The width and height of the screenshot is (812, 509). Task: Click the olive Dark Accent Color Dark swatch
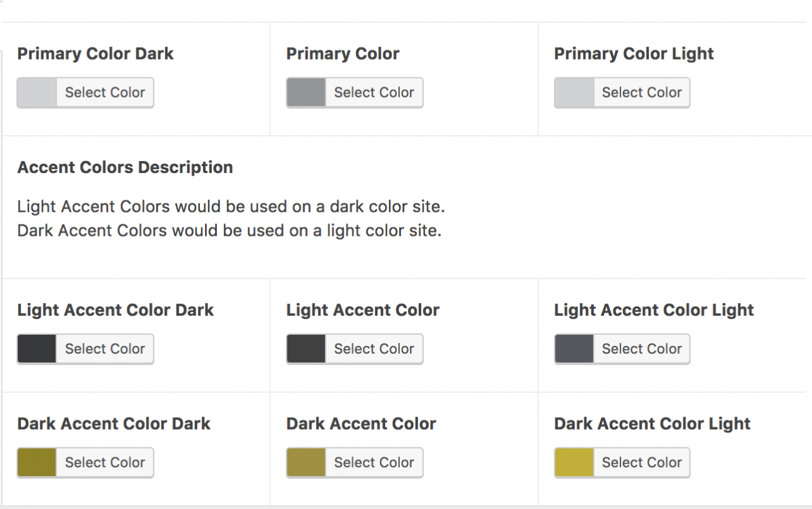[x=37, y=463]
